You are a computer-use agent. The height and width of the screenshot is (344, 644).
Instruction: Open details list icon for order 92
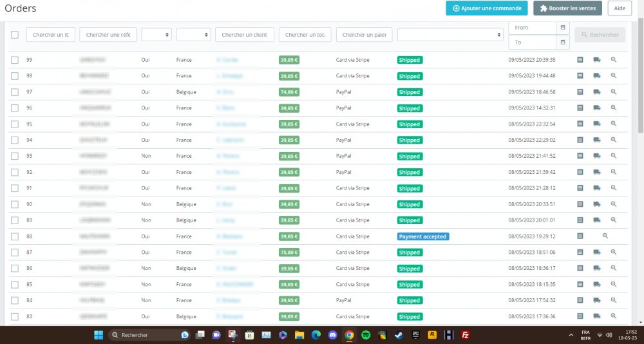coord(580,172)
